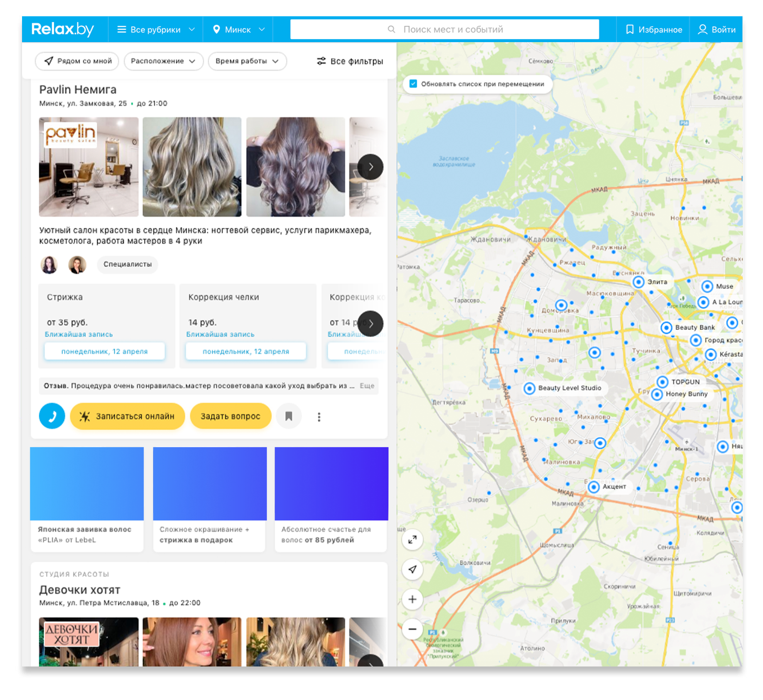763x700 pixels.
Task: Advance the services carousel with the arrow
Action: tap(370, 324)
